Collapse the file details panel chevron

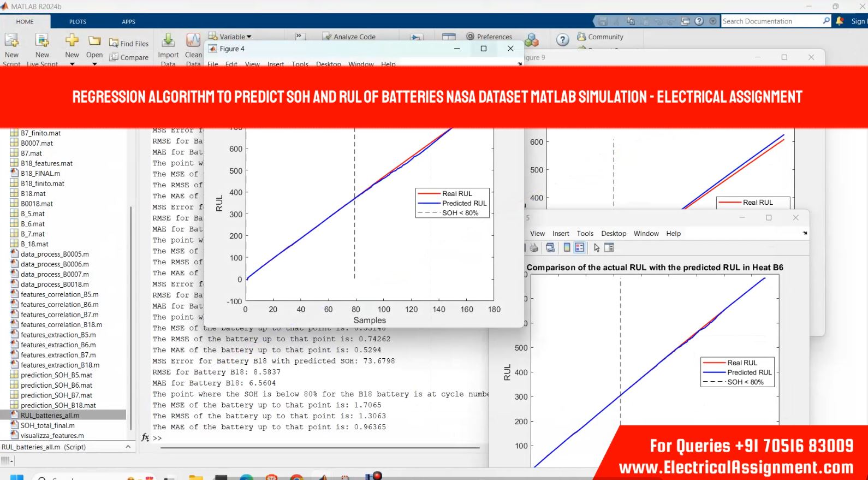click(x=128, y=447)
